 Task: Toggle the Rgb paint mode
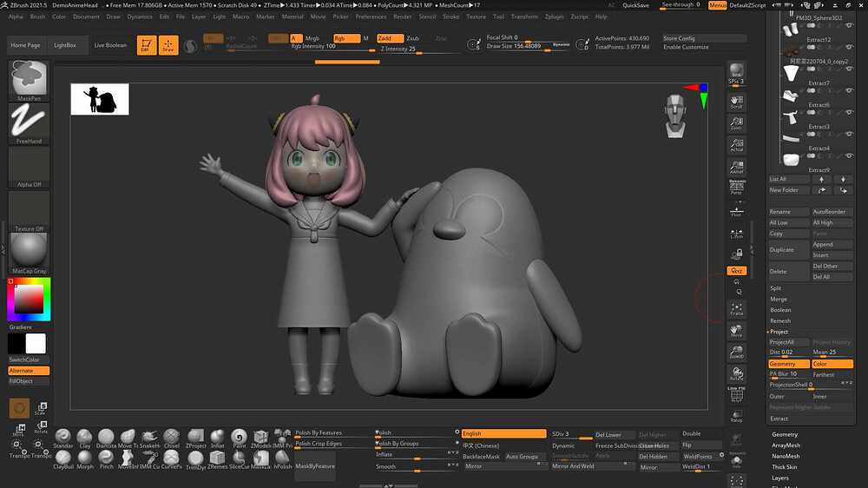pos(346,38)
